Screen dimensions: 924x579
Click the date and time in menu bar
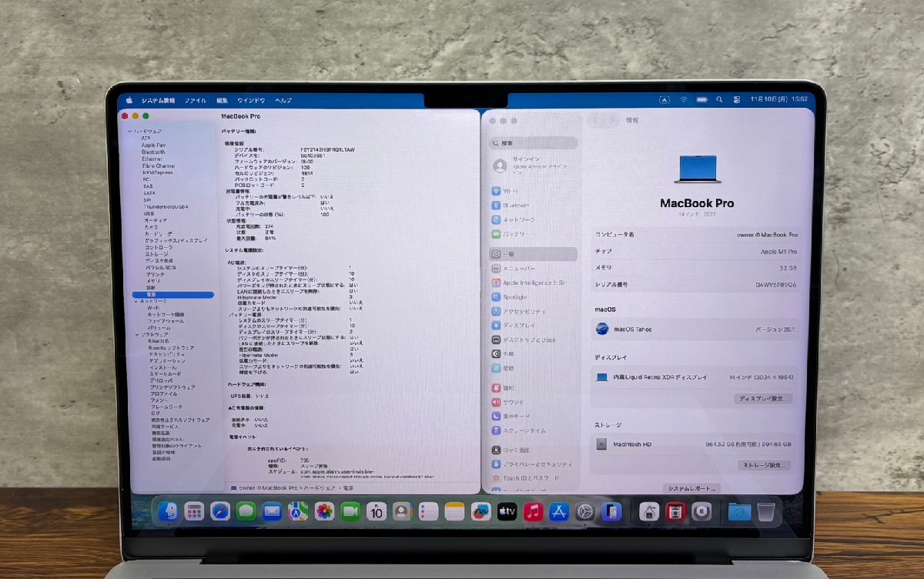coord(778,99)
